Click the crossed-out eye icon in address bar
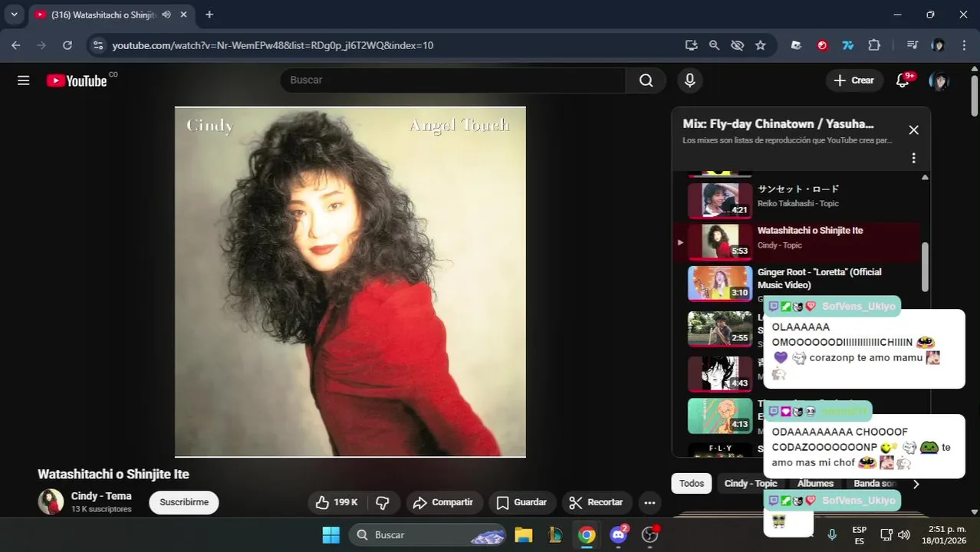 click(737, 45)
